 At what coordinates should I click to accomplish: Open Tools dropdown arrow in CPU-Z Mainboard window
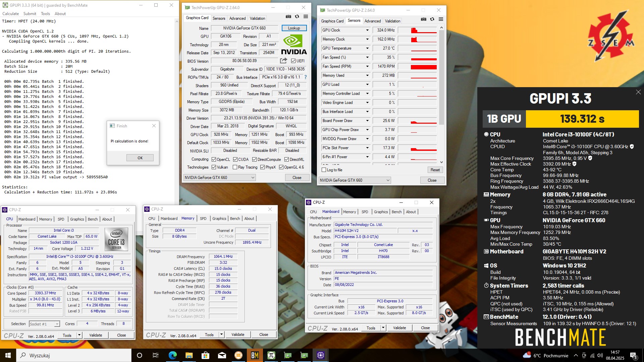tap(383, 328)
